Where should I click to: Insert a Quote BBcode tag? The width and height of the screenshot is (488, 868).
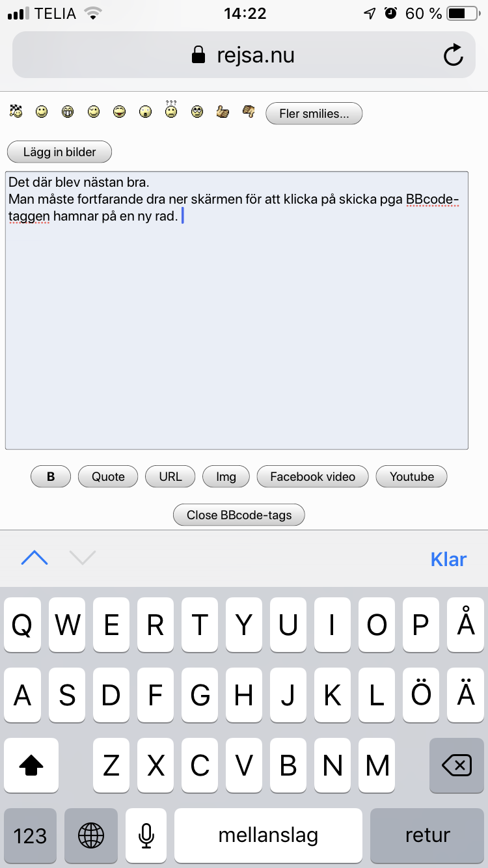(108, 477)
